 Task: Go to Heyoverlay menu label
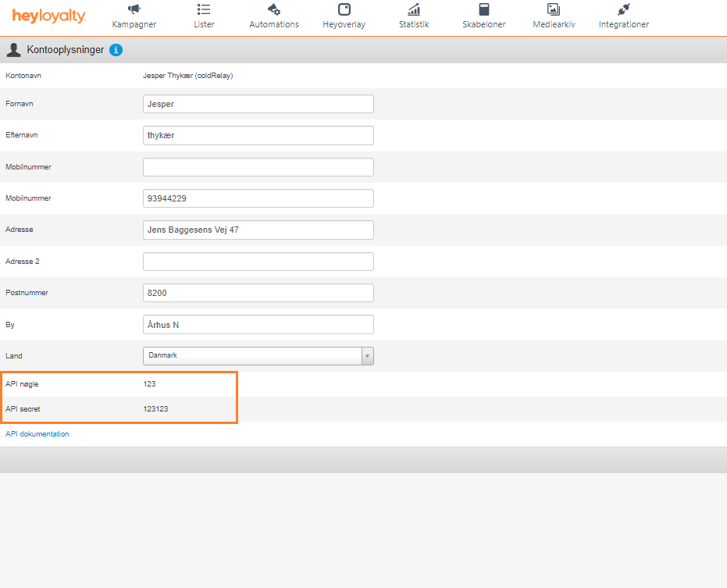344,24
